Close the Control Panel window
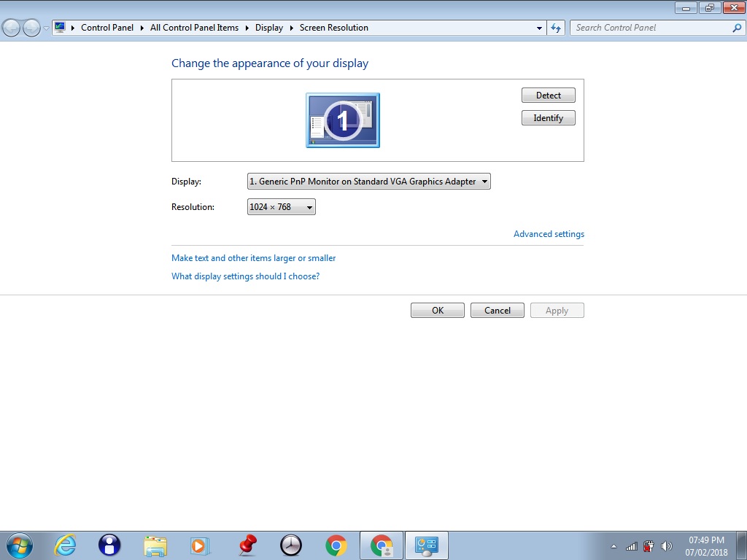747x560 pixels. point(734,7)
